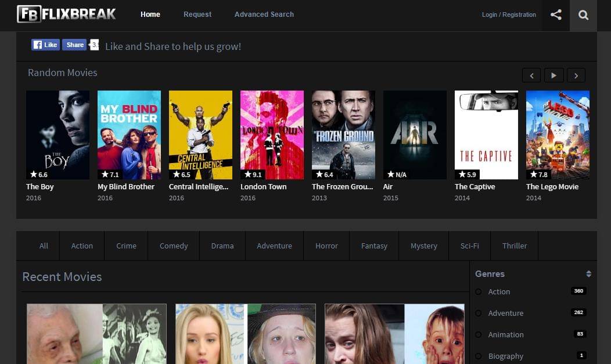Viewport: 611px width, 364px height.
Task: Open the search magnifier icon
Action: tap(583, 15)
